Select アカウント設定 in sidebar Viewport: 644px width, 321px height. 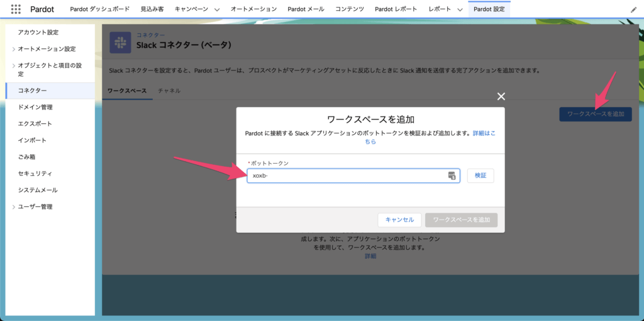click(x=38, y=33)
